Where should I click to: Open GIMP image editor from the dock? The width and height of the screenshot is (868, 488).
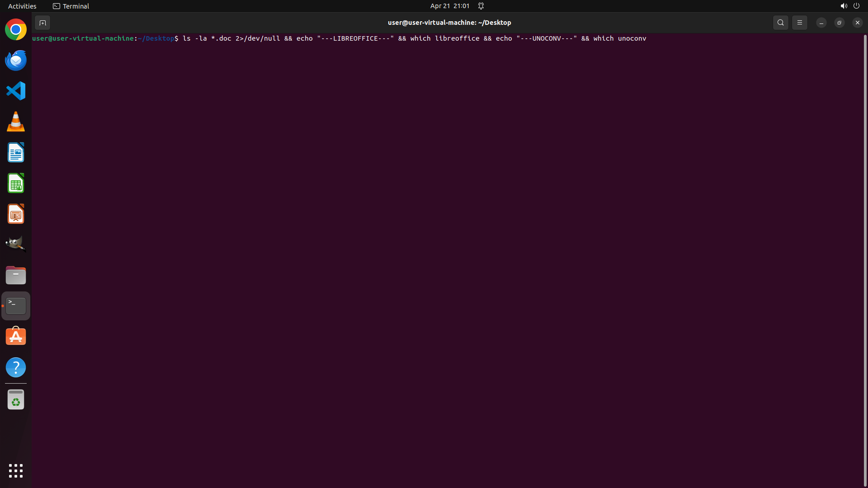click(x=16, y=244)
